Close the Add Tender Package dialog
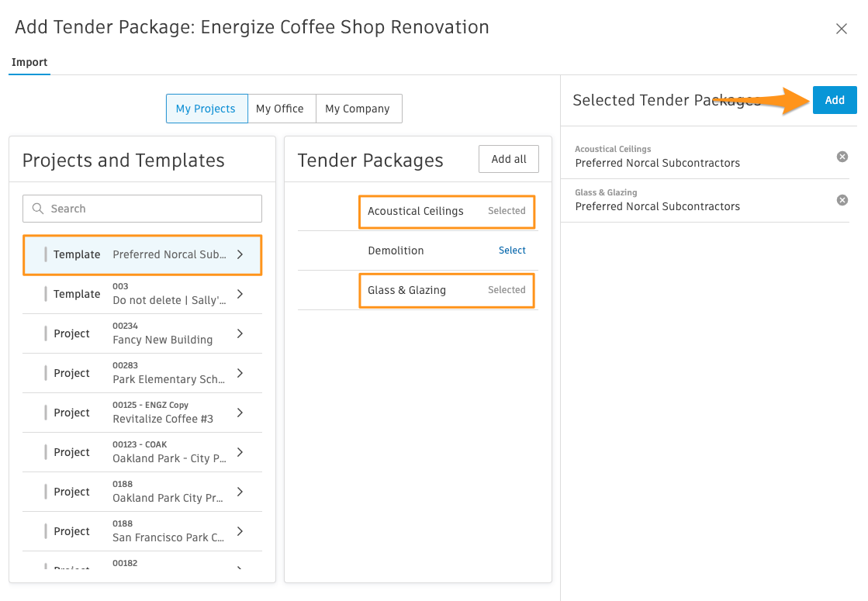This screenshot has height=601, width=868. coord(842,28)
